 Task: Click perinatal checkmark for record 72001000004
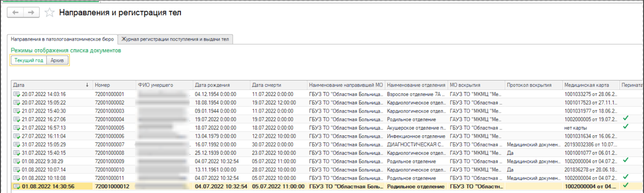(626, 118)
